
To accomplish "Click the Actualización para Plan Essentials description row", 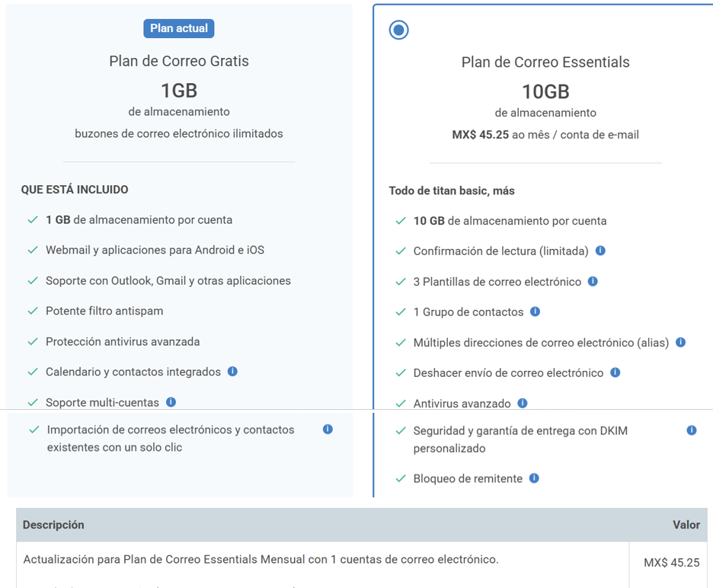I will tap(261, 560).
